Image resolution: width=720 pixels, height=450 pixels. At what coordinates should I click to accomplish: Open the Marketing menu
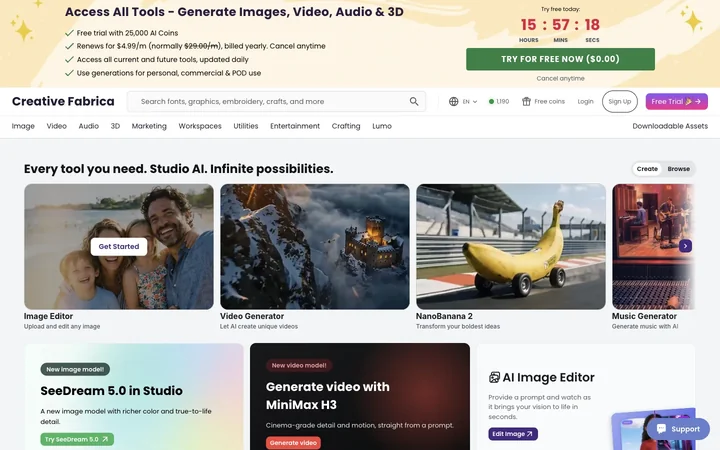149,126
